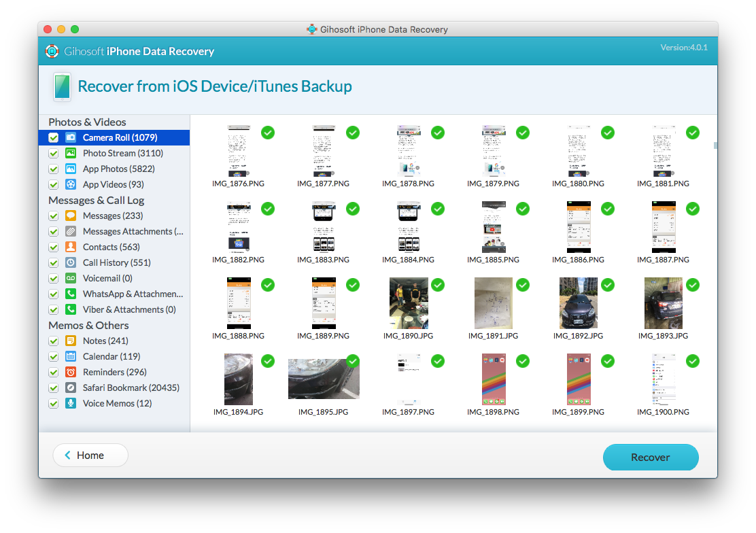
Task: Uncheck the Messages checkbox
Action: pos(54,216)
